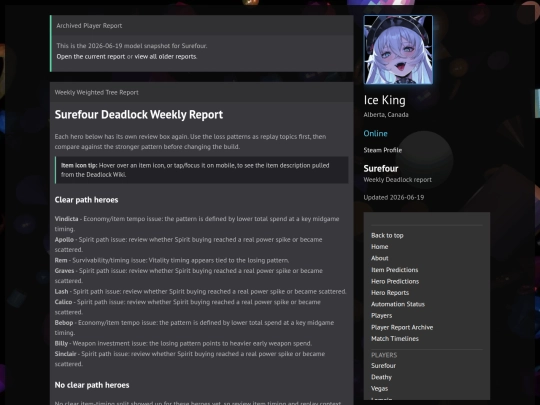Open the current report link

click(x=91, y=56)
